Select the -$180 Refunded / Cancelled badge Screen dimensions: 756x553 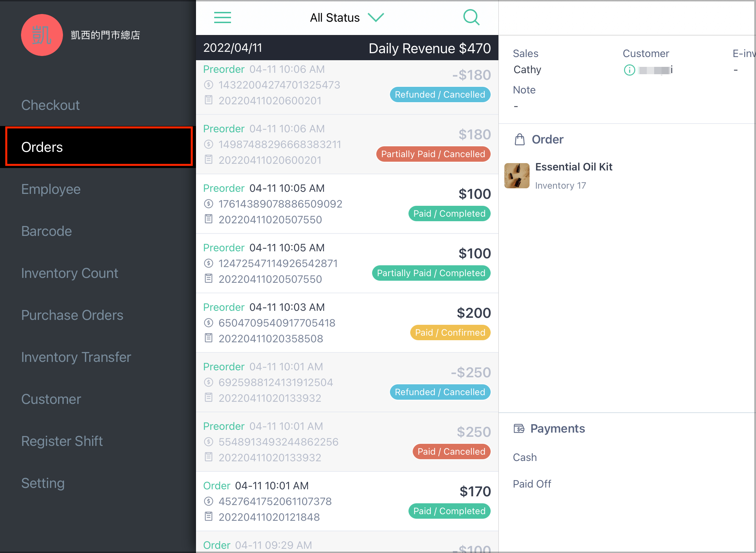tap(440, 94)
